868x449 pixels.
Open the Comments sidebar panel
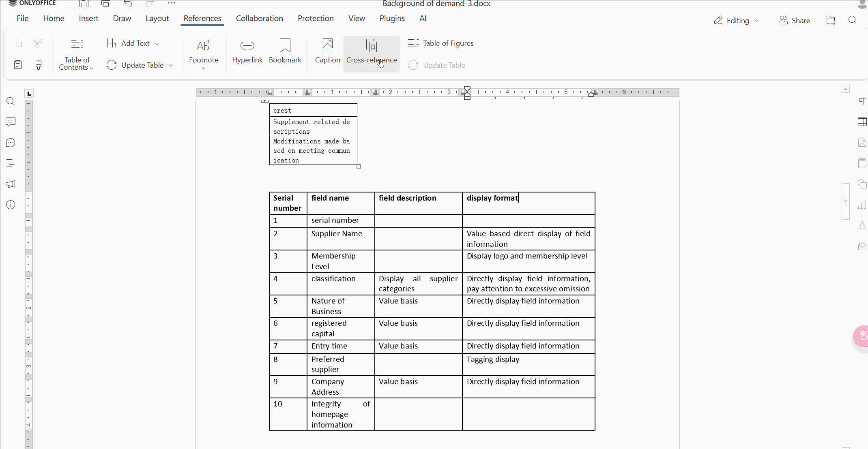(x=11, y=122)
